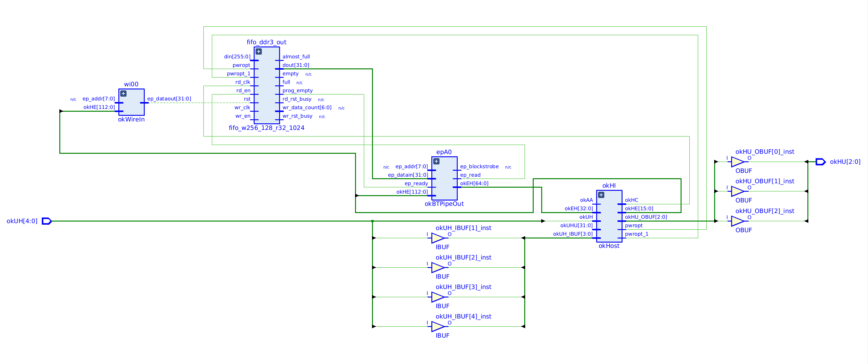The height and width of the screenshot is (364, 868).
Task: Click the prog_empty pin label
Action: [x=298, y=91]
